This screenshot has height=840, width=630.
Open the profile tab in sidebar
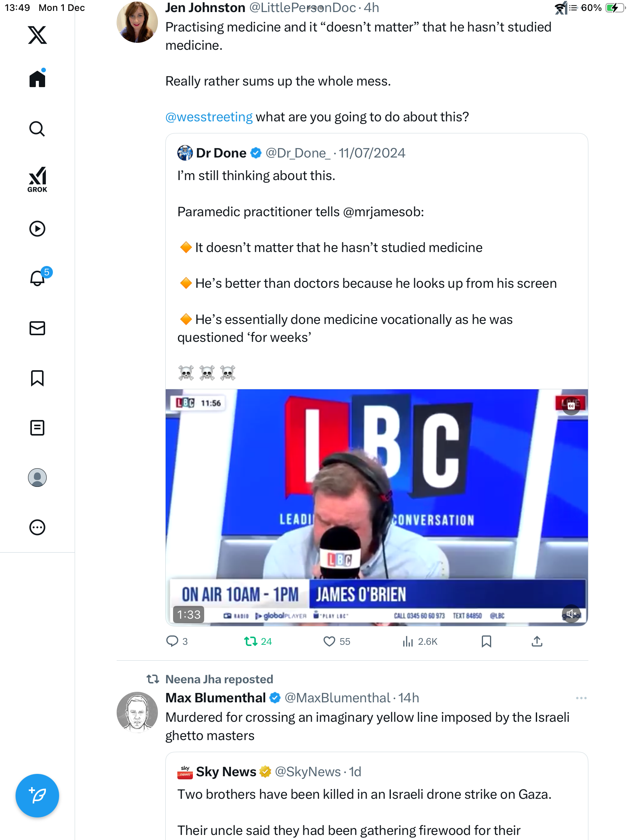coord(37,478)
